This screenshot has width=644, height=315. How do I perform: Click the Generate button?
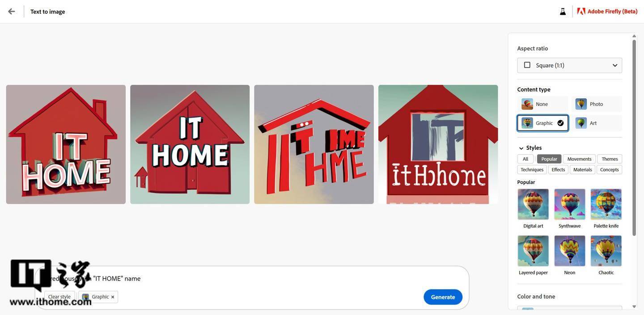443,297
